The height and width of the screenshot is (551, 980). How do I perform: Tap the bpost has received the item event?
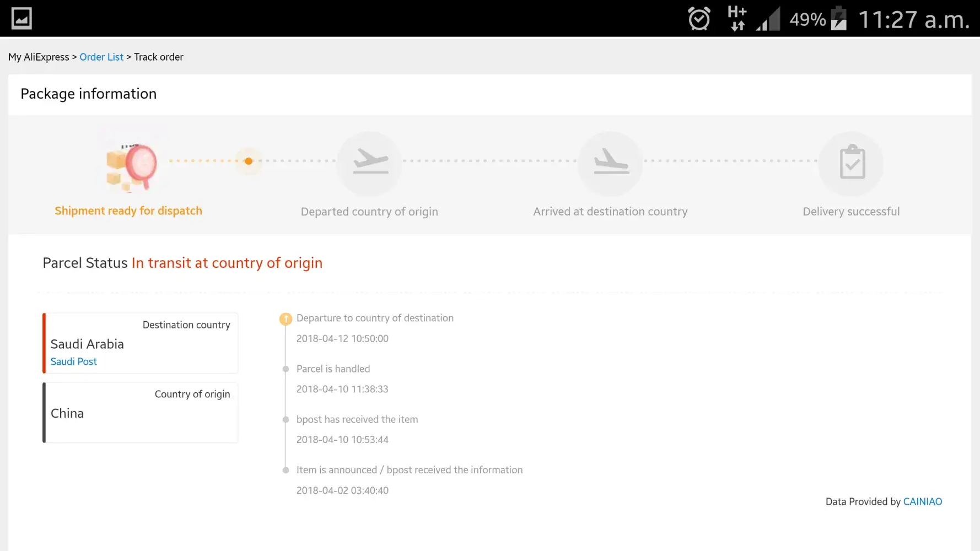click(x=357, y=419)
